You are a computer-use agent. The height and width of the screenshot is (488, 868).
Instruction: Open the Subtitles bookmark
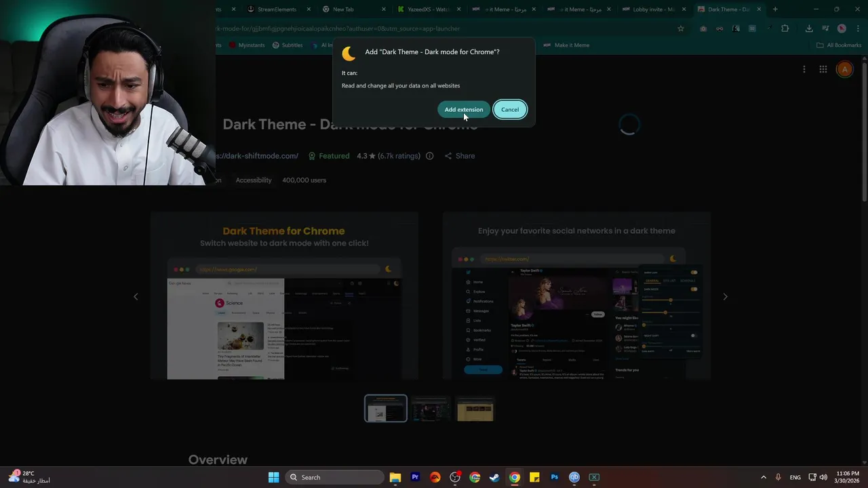[x=288, y=45]
